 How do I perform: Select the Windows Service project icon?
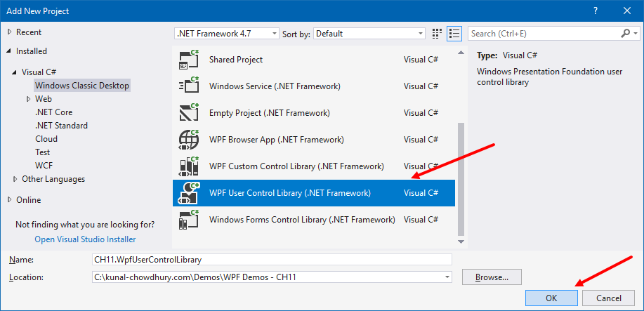tap(190, 86)
